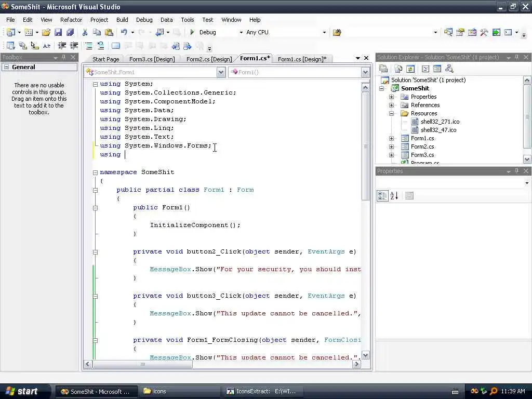Open the Any CPU platform dropdown
532x399 pixels.
324,33
